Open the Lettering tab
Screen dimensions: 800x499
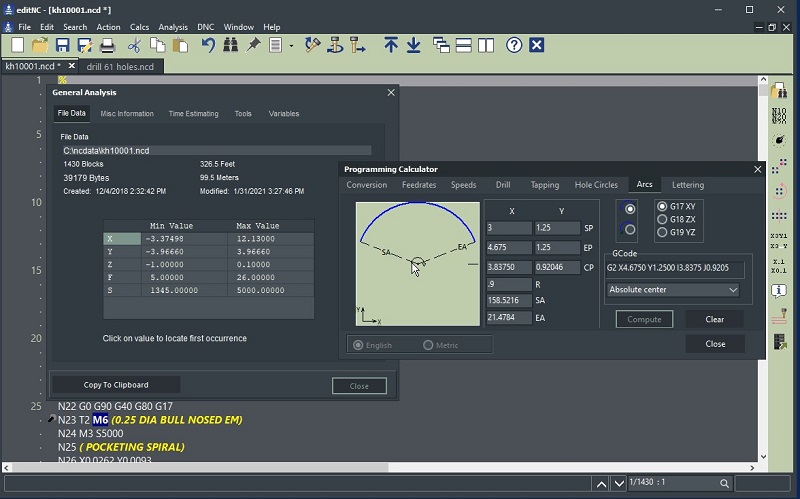tap(688, 185)
